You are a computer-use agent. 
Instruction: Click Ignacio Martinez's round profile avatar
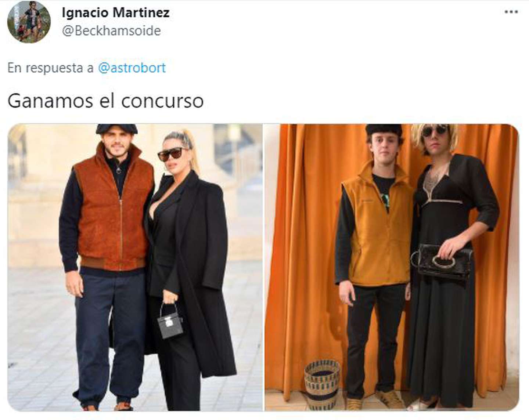tap(29, 22)
